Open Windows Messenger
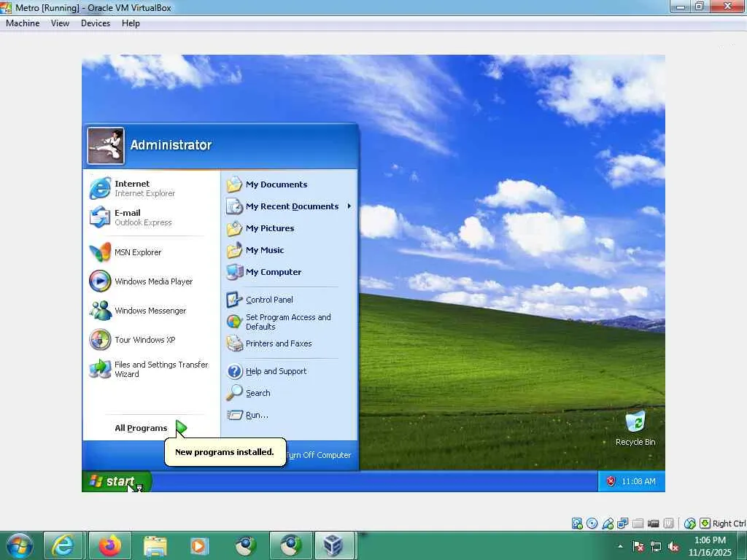Image resolution: width=747 pixels, height=560 pixels. click(150, 311)
